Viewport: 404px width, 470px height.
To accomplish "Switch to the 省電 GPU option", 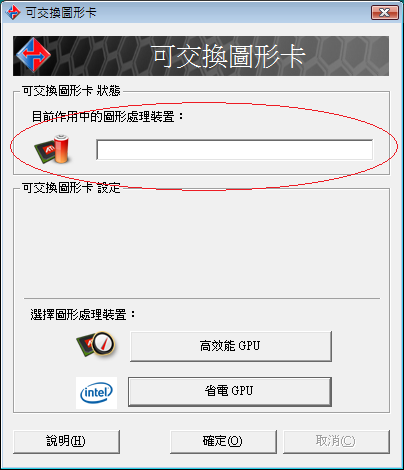I will [230, 392].
